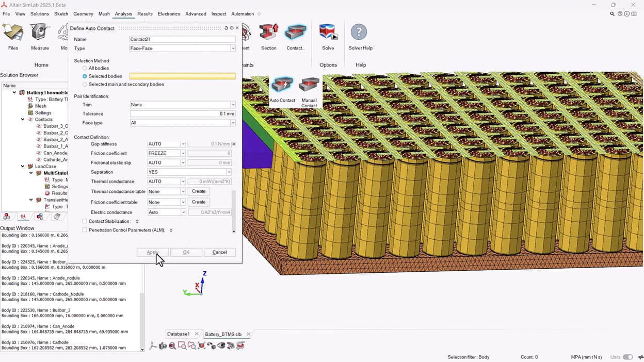Click the Cancel button in dialog
The image size is (644, 362).
[219, 252]
